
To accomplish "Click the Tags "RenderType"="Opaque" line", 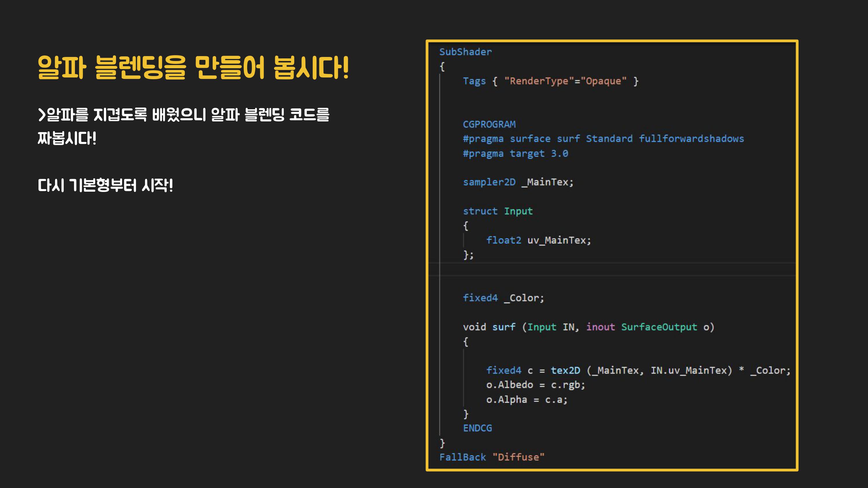I will click(x=551, y=81).
